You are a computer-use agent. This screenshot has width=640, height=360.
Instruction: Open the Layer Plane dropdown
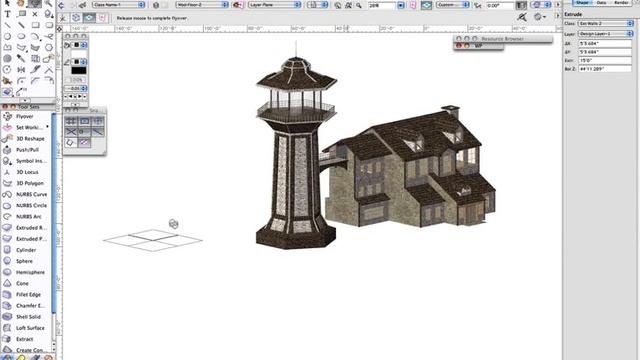pos(274,5)
